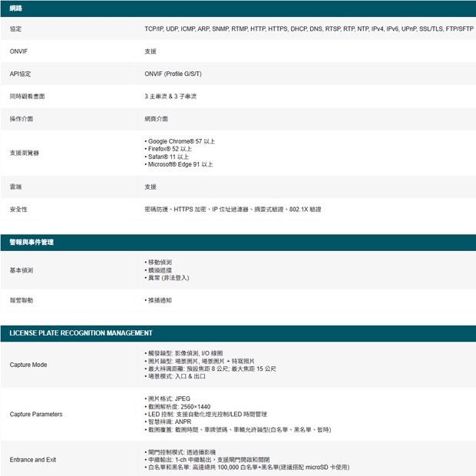Screen dimensions: 476x476
Task: Select the Capture Mode row label
Action: 28,365
